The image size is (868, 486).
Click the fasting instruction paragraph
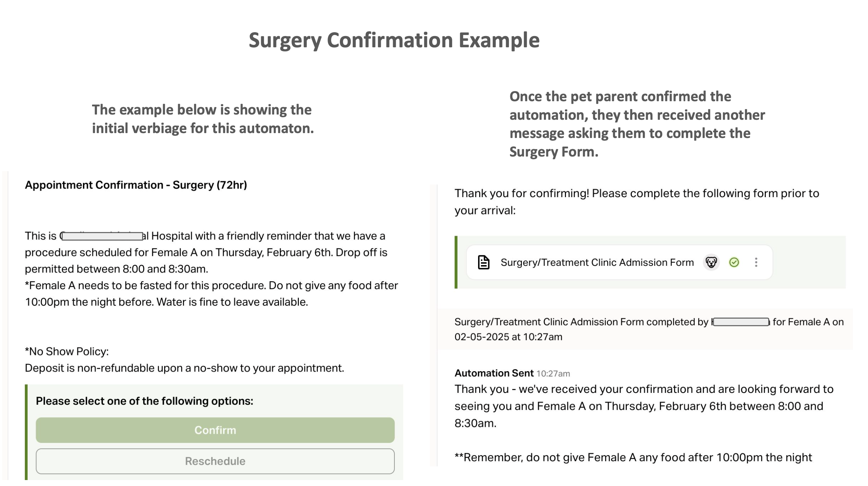pyautogui.click(x=211, y=294)
